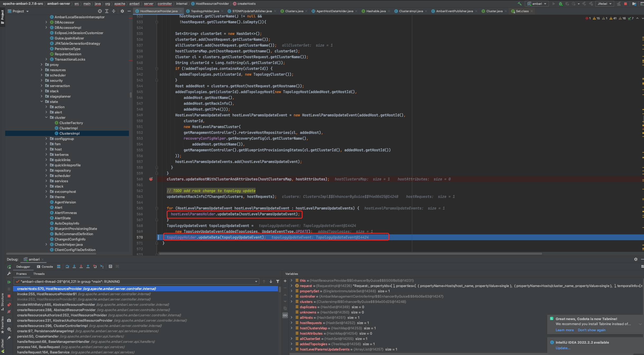
Task: Click View Breakpoints icon in debug sidebar
Action: (9, 304)
